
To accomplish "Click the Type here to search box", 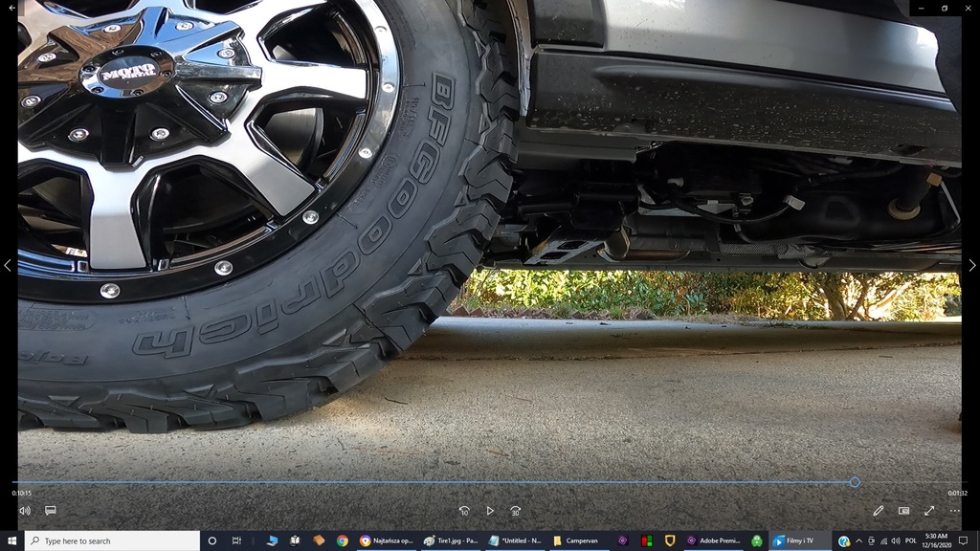I will [113, 541].
